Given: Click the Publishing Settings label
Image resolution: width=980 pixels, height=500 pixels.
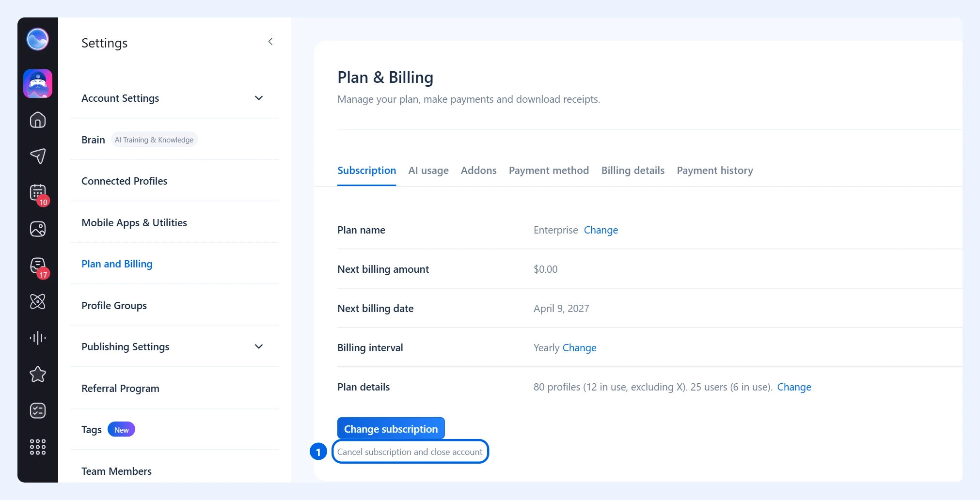Looking at the screenshot, I should 125,347.
